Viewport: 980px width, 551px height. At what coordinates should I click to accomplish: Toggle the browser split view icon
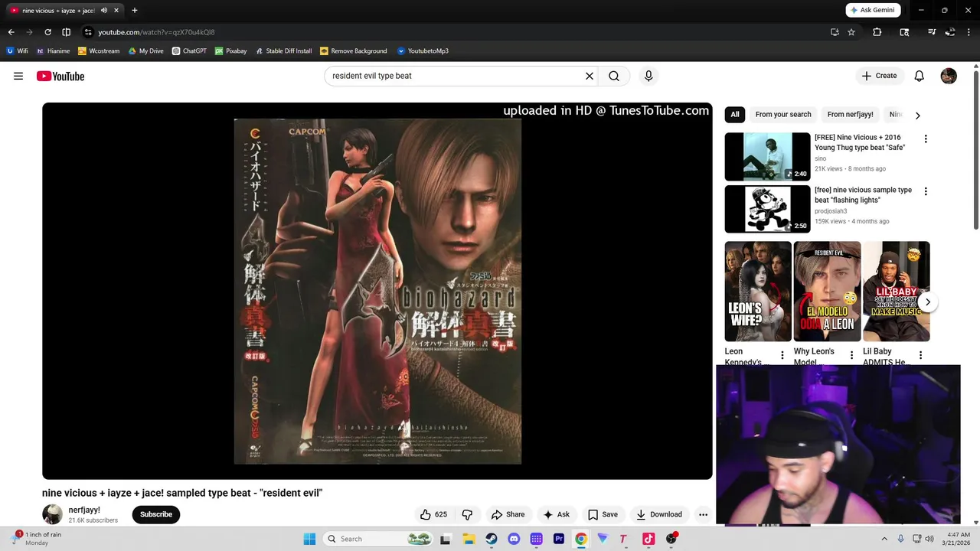(x=66, y=32)
